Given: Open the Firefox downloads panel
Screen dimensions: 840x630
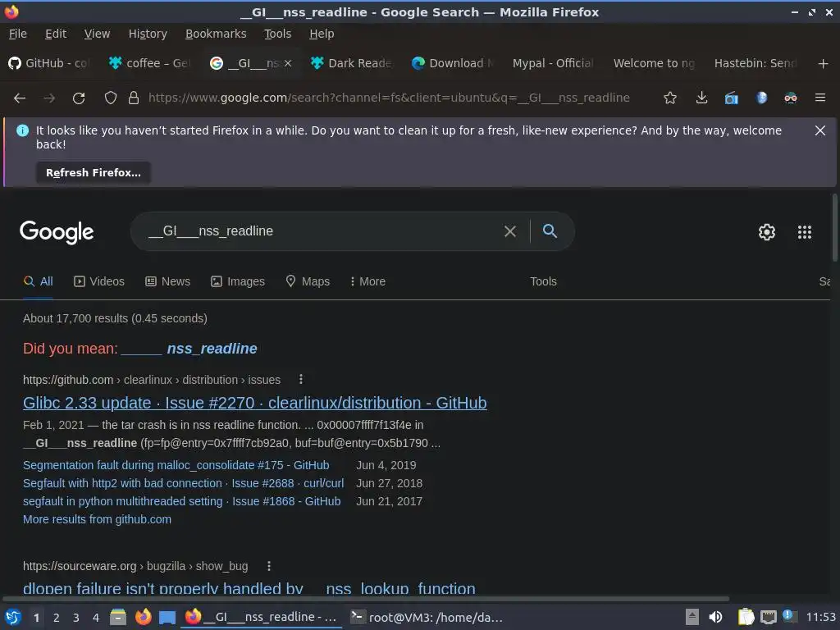Looking at the screenshot, I should point(701,98).
